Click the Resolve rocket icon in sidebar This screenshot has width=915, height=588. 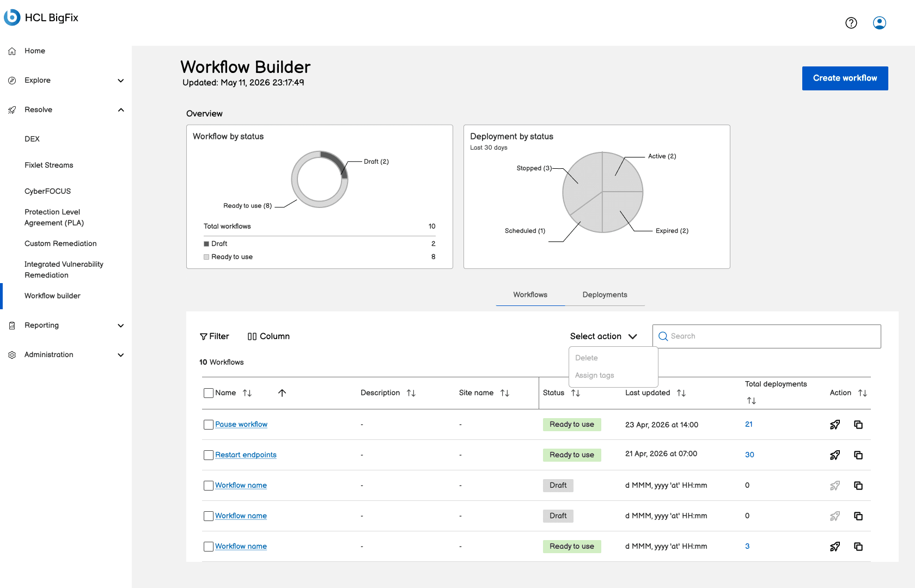(12, 110)
